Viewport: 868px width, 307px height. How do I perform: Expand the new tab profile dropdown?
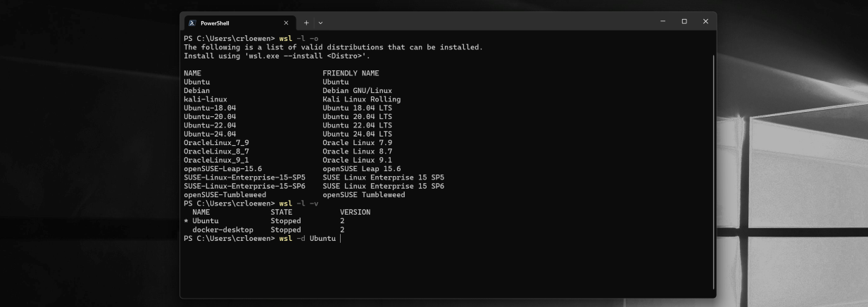pos(321,23)
